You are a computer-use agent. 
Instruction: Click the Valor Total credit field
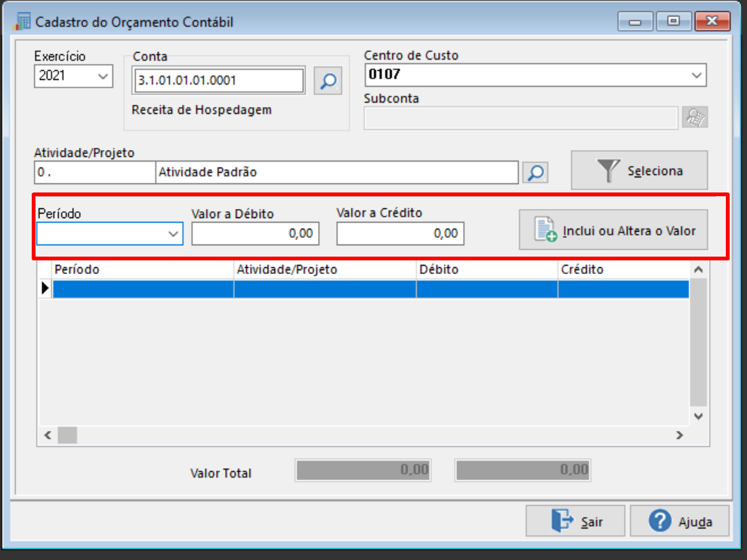523,470
